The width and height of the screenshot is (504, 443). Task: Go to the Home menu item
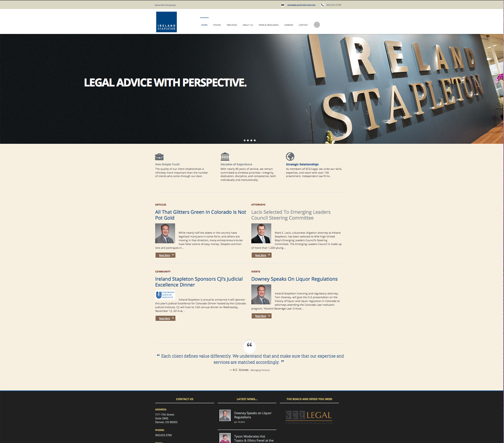[204, 25]
